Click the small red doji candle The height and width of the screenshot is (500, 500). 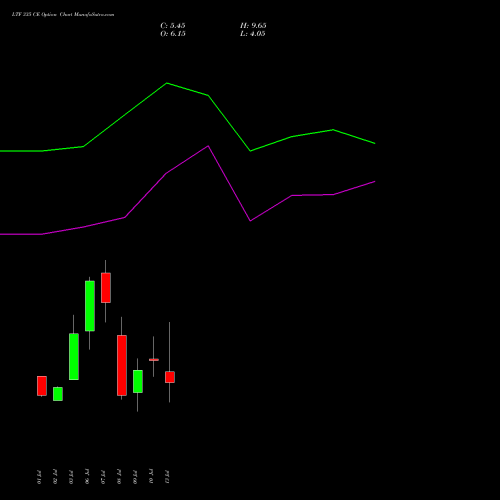click(x=154, y=360)
